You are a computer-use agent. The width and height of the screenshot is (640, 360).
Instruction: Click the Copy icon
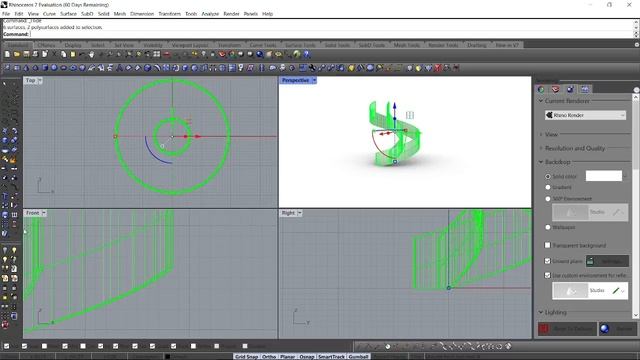[63, 54]
